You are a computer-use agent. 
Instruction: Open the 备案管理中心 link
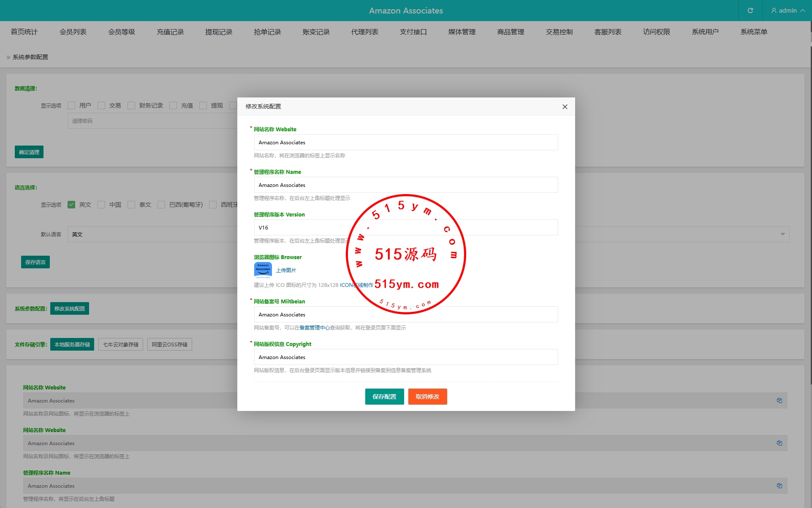[x=315, y=328]
